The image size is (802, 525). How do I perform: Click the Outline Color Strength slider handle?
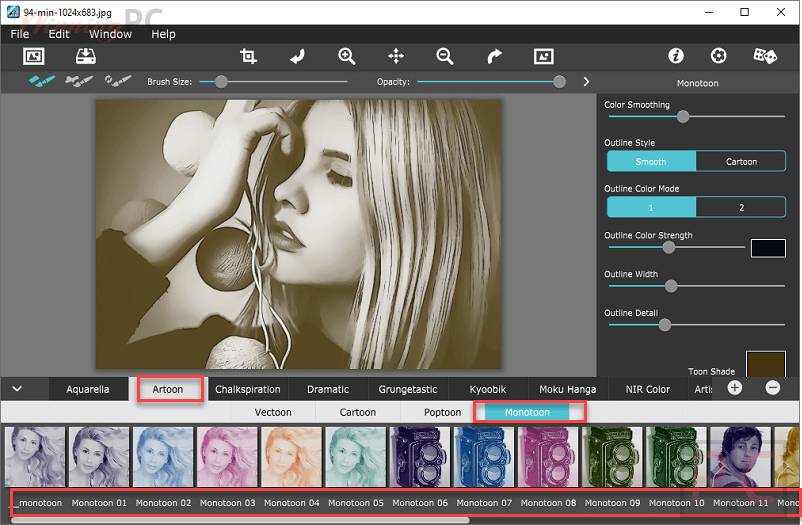pos(669,248)
